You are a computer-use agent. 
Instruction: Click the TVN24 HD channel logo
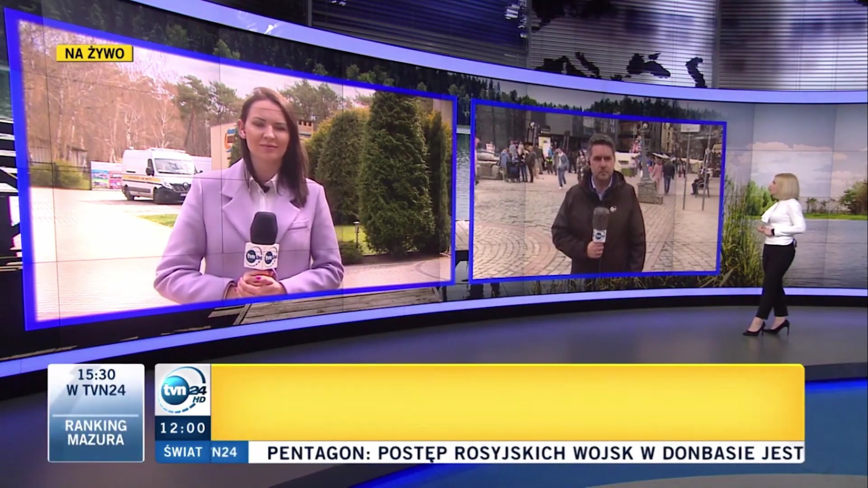point(183,390)
